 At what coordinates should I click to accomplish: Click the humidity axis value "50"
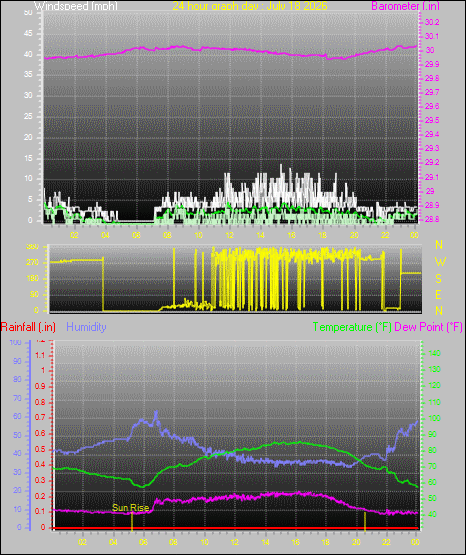pyautogui.click(x=17, y=435)
